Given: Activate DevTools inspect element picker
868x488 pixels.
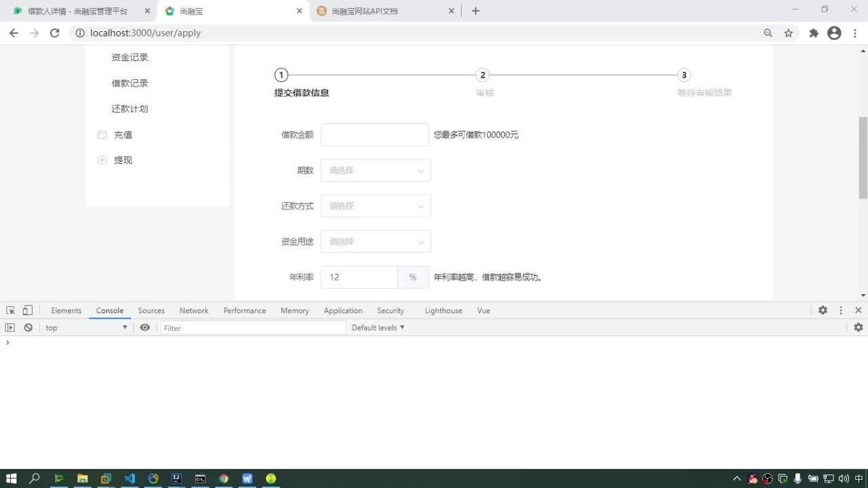Looking at the screenshot, I should [10, 310].
